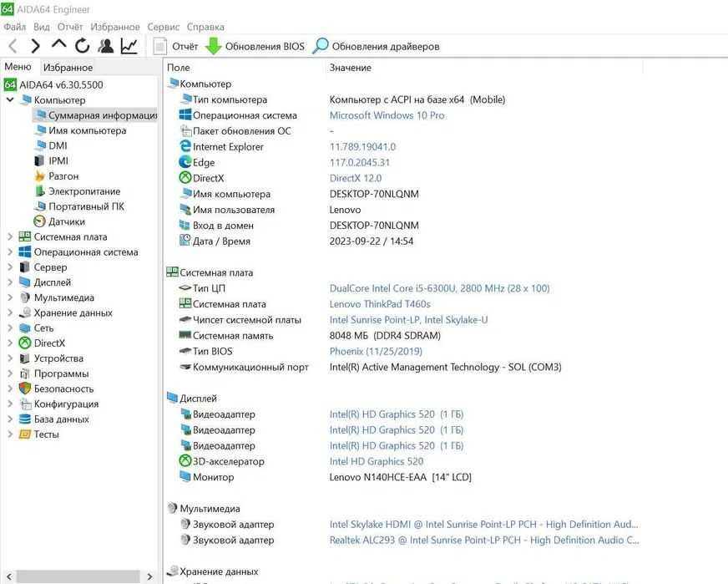Expand the Мультимедиа tree node
The image size is (728, 584).
10,297
